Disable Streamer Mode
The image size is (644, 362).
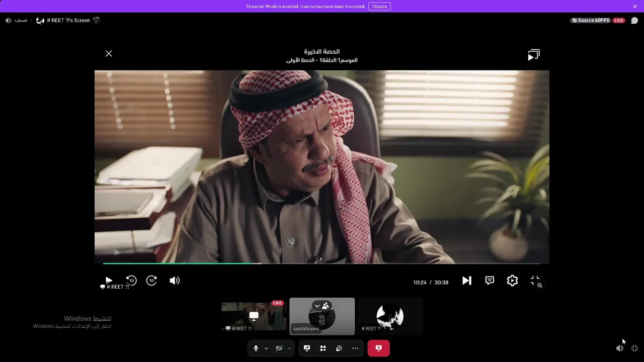coord(379,7)
